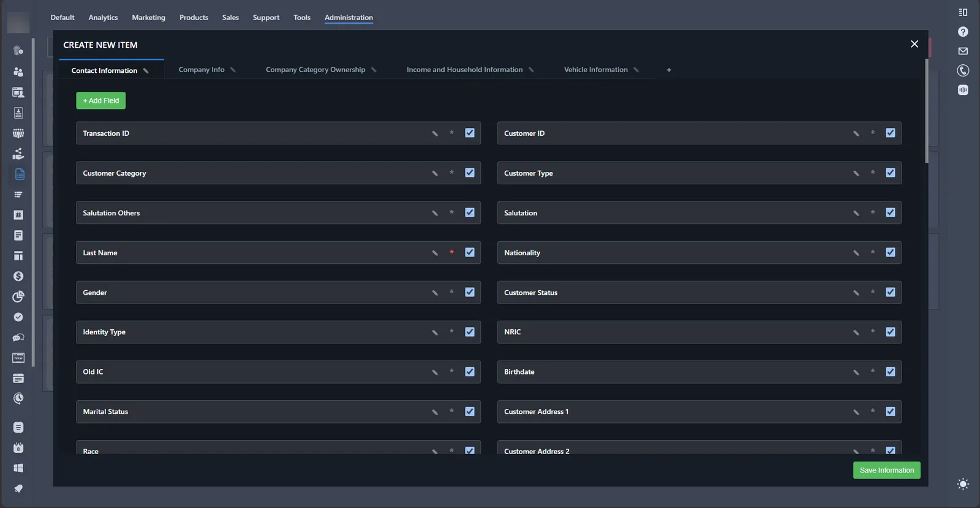Open Income and Household Information tab
980x508 pixels.
[x=464, y=70]
